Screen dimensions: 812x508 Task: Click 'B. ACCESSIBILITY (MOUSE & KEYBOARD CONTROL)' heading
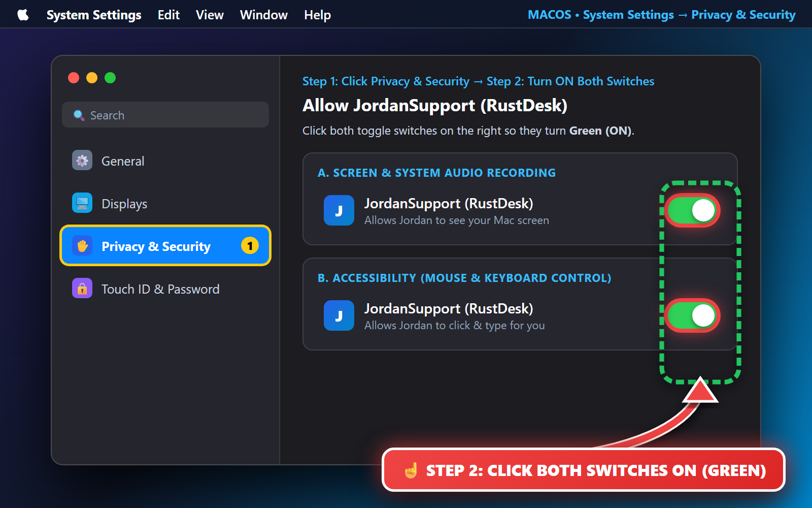464,278
